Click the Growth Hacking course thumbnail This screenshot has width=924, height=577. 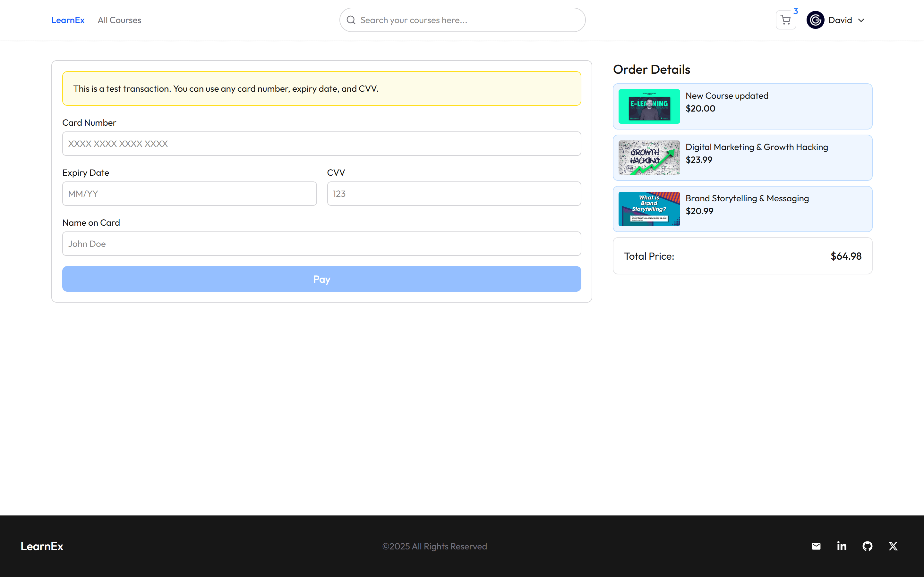click(x=649, y=158)
